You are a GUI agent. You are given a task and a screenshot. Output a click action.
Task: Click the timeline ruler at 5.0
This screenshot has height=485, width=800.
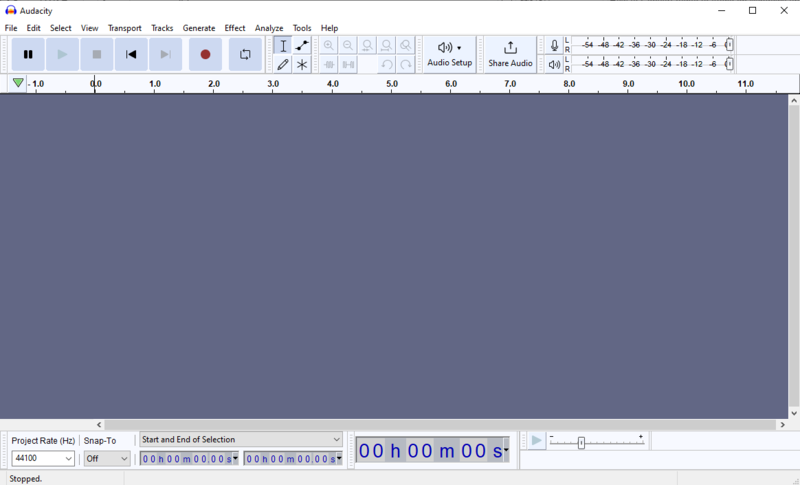click(x=392, y=84)
